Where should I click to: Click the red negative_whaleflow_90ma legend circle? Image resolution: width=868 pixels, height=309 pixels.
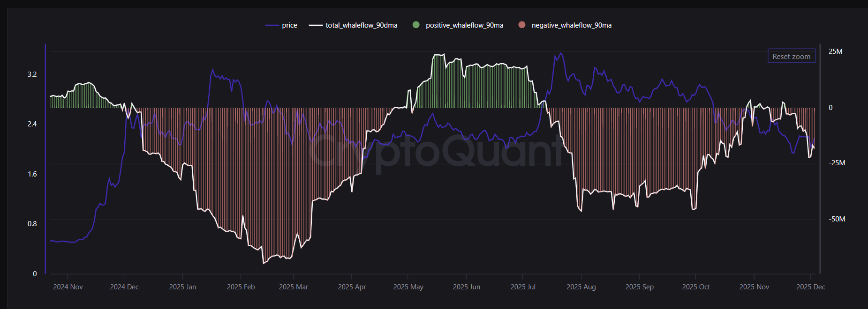522,25
